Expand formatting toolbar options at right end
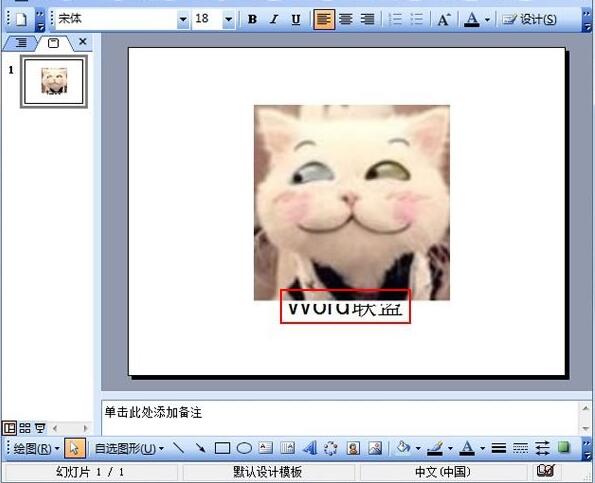Screen dimensions: 595x483 click(x=587, y=20)
